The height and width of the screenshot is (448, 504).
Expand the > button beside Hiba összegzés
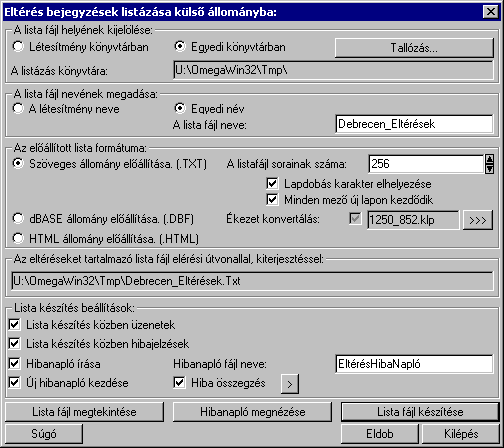coord(290,384)
